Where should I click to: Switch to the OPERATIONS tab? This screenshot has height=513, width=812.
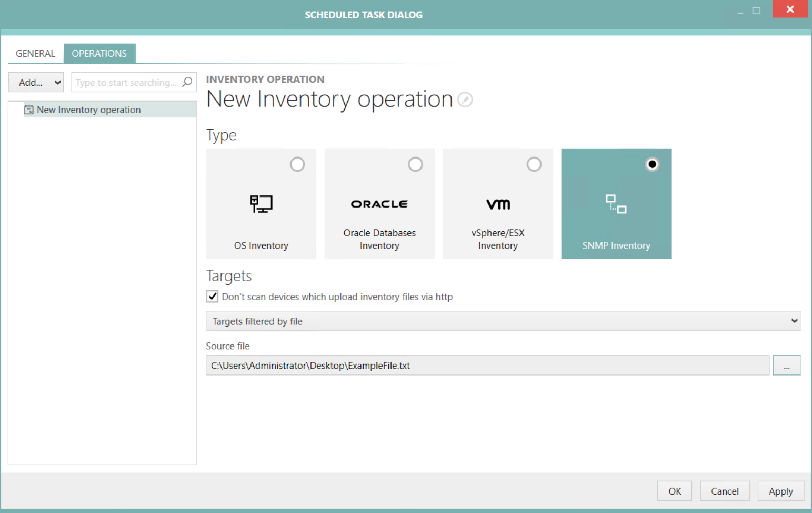[x=99, y=53]
